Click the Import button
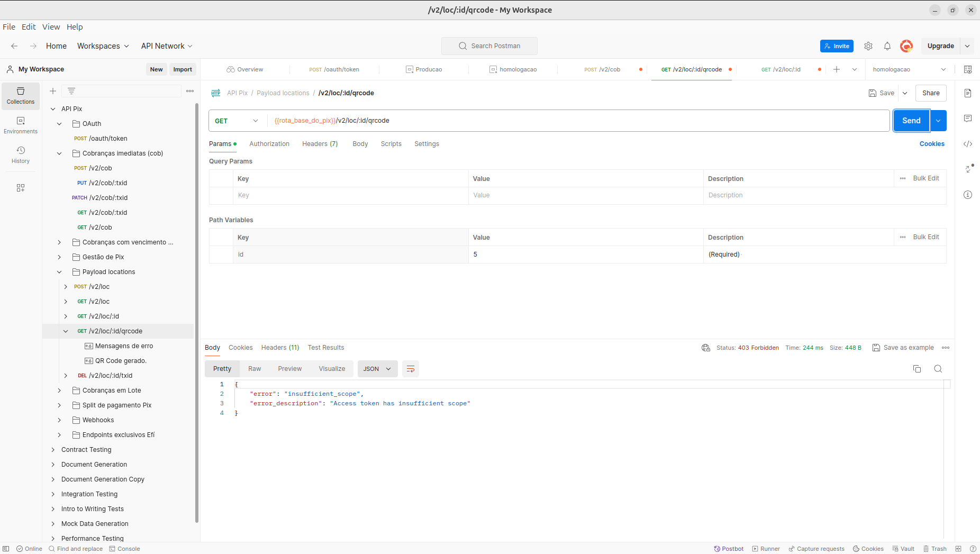The width and height of the screenshot is (980, 554). [183, 69]
